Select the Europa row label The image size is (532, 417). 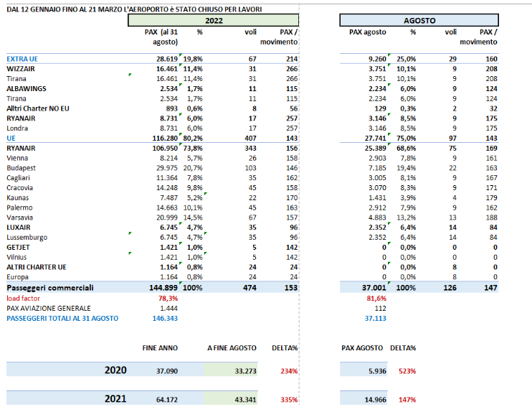click(x=18, y=277)
